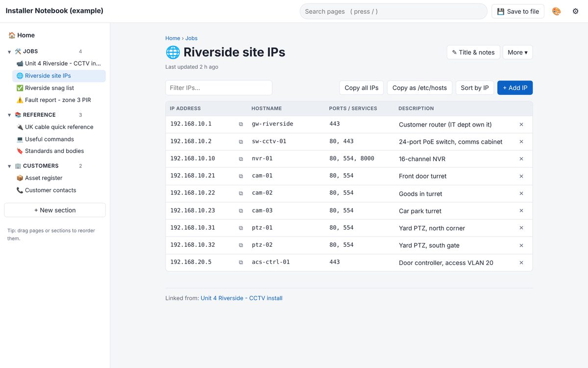Open Asset register page

coord(59,178)
